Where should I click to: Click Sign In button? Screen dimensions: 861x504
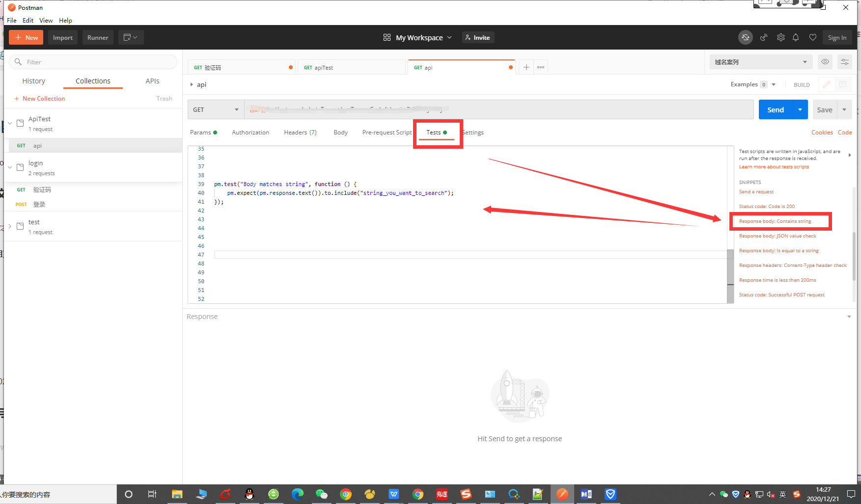coord(837,37)
